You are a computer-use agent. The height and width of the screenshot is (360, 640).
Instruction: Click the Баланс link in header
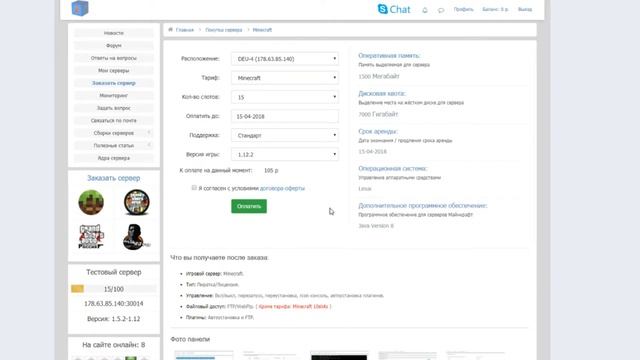click(496, 9)
